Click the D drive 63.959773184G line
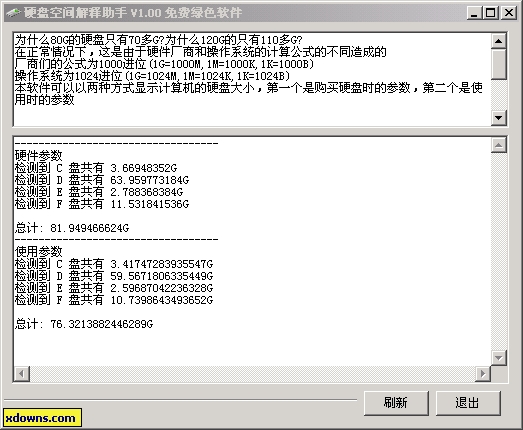The height and width of the screenshot is (430, 523). coord(102,180)
